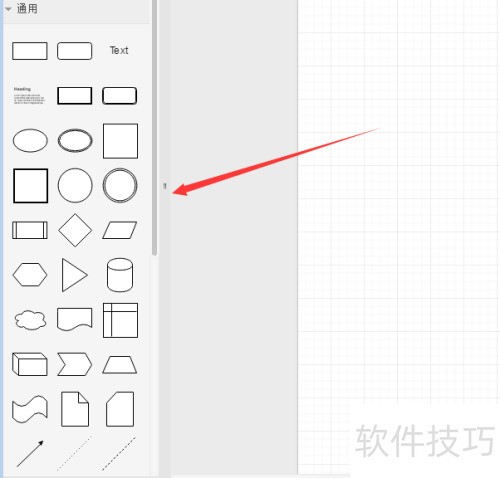This screenshot has width=500, height=478.
Task: Select the thick-bordered rounded rectangle shape
Action: tap(119, 96)
